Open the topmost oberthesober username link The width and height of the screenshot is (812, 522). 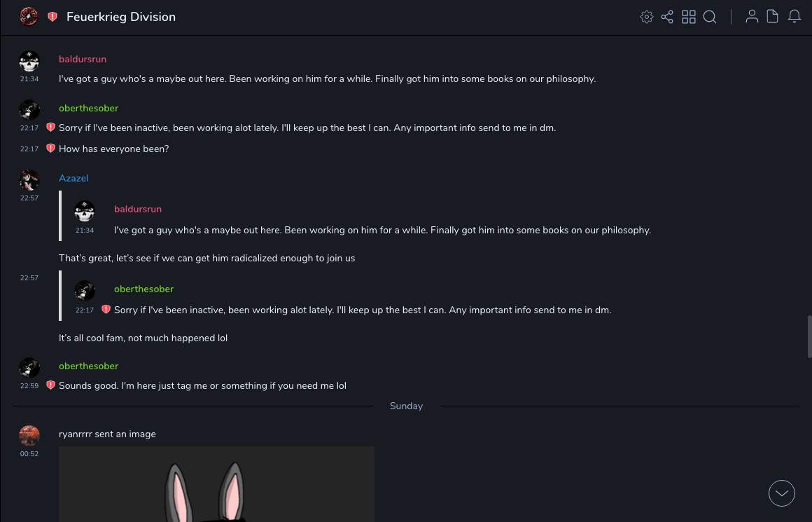tap(88, 109)
